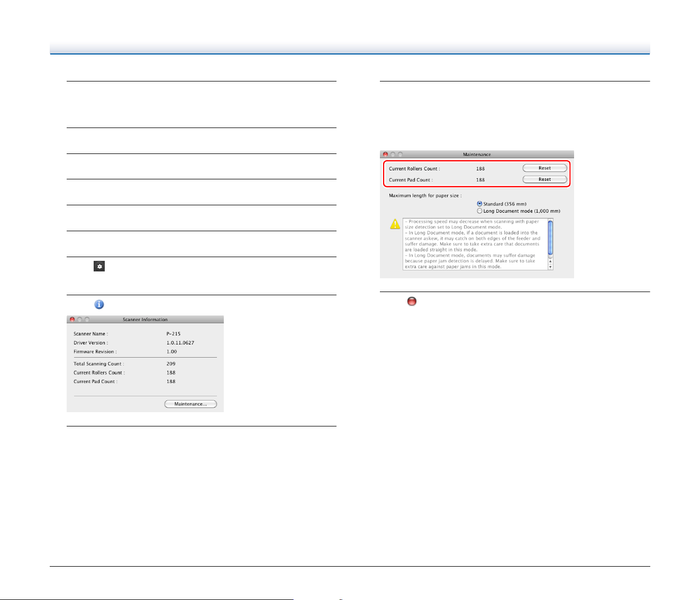Screen dimensions: 700x600
Task: Click the gear settings icon
Action: tap(99, 266)
